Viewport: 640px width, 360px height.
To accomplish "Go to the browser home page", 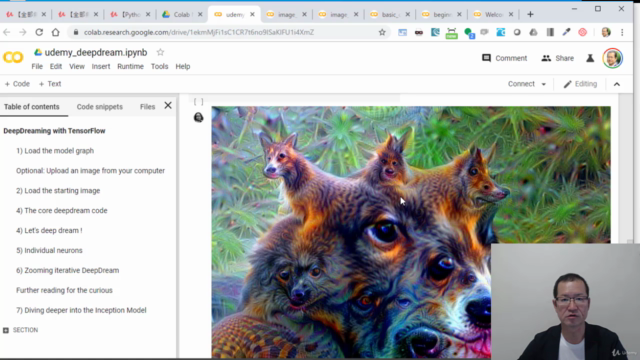I will (x=56, y=32).
